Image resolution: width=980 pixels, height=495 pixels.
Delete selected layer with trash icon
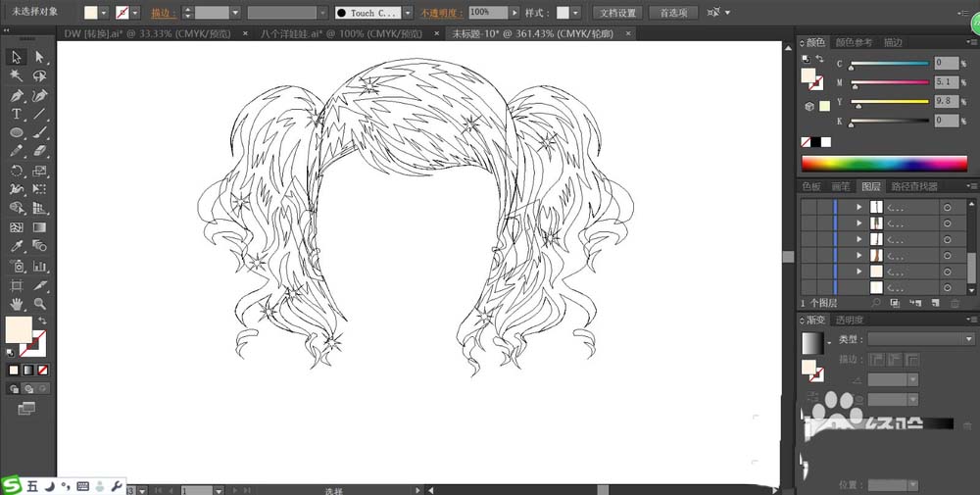[x=955, y=303]
